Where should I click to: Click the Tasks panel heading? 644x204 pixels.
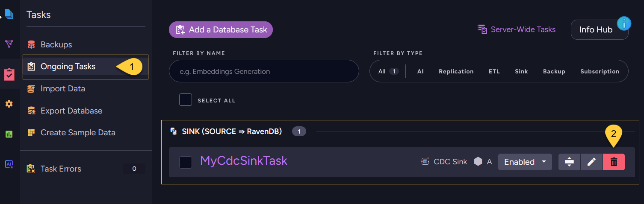[38, 15]
